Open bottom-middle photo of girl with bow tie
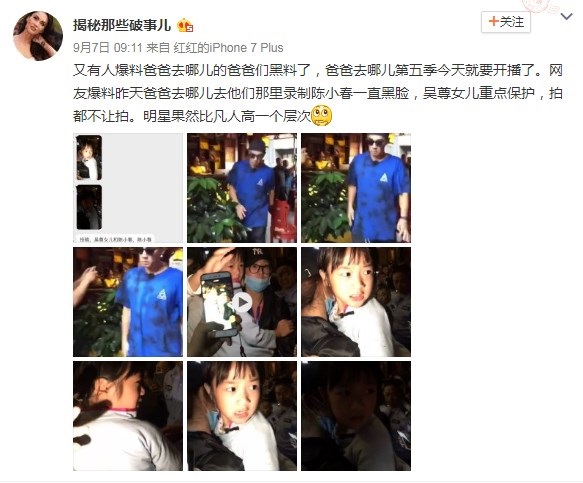The height and width of the screenshot is (483, 583). coord(242,416)
